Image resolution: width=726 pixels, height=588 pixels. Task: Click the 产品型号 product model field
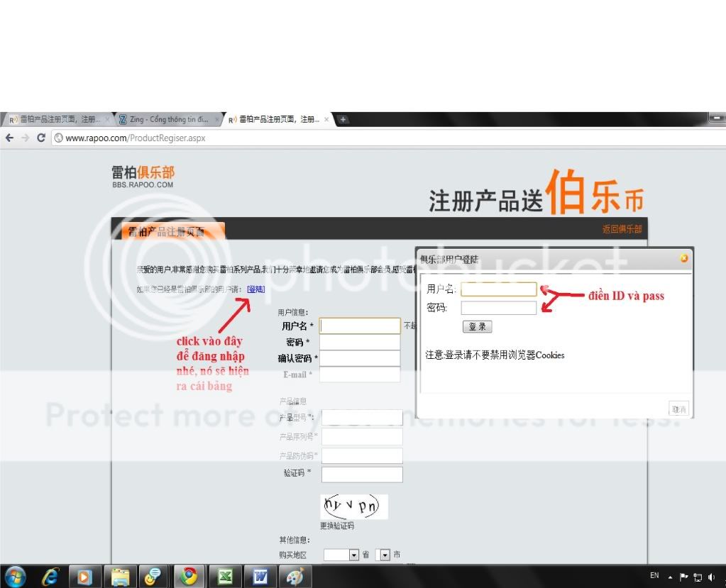click(x=362, y=417)
